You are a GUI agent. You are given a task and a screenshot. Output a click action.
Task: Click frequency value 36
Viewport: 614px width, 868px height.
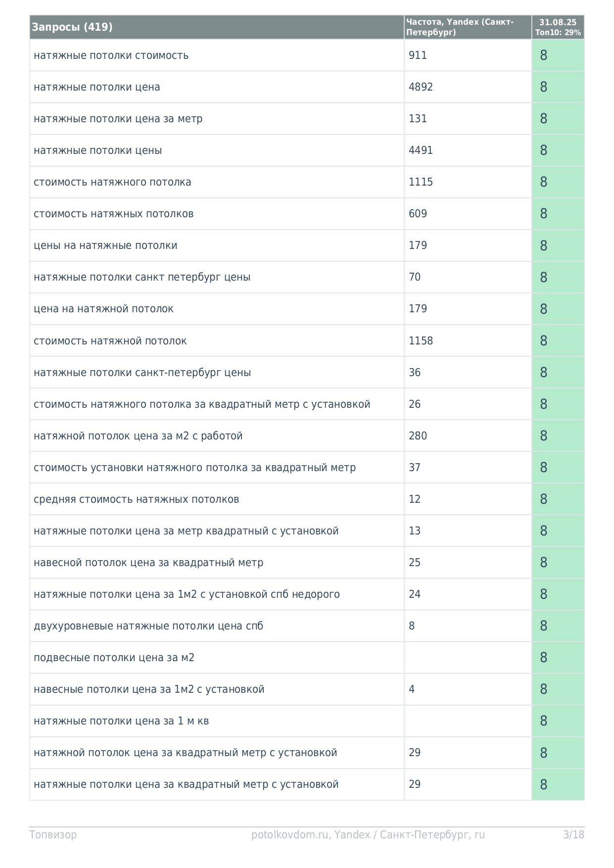pos(415,373)
